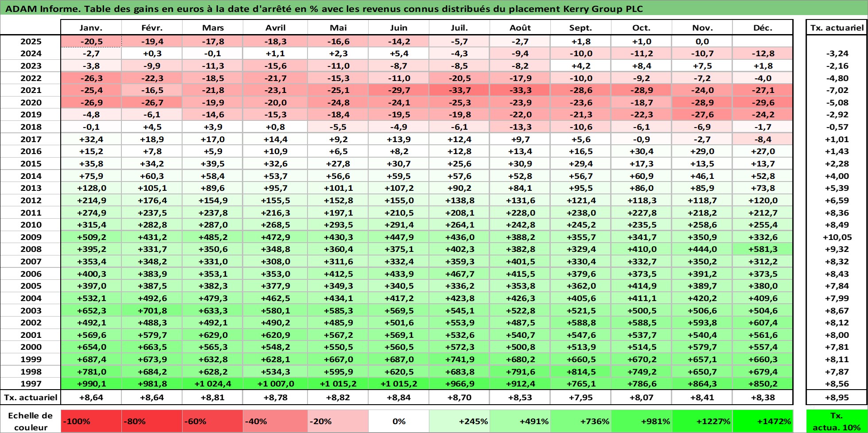868x433 pixels.
Task: Select the -27,6 cell for Nov. 2019
Action: 702,114
